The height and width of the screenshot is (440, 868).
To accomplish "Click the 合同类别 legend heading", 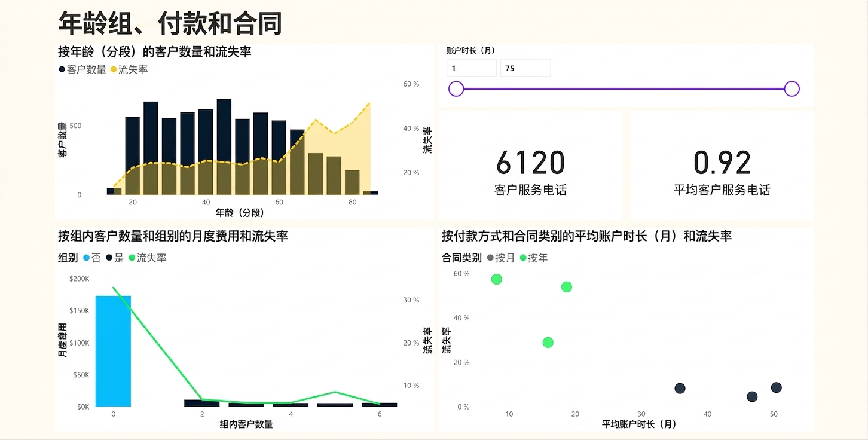I will pos(461,258).
